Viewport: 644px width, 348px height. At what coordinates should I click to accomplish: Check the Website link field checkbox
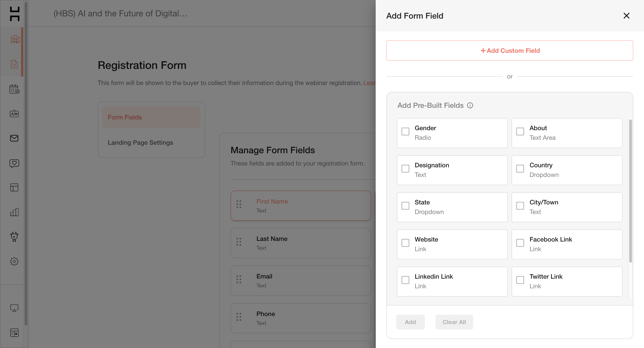coord(405,243)
